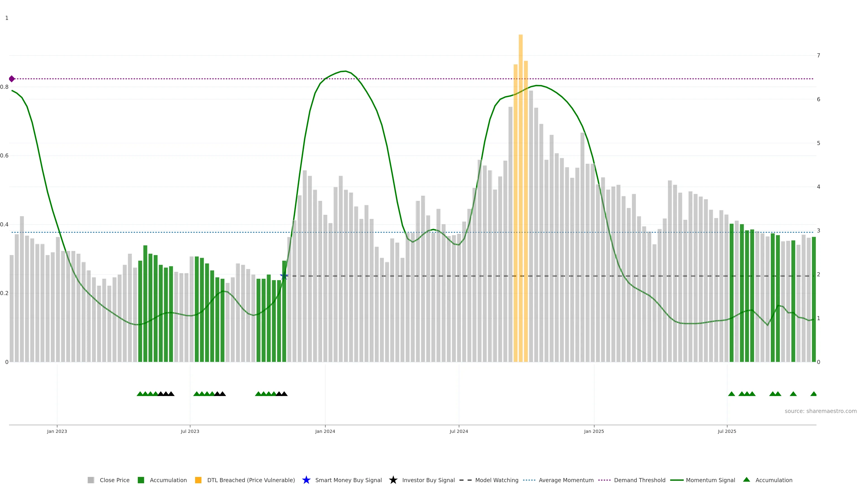The width and height of the screenshot is (868, 488).
Task: Click the Close Price legend label
Action: click(x=115, y=480)
